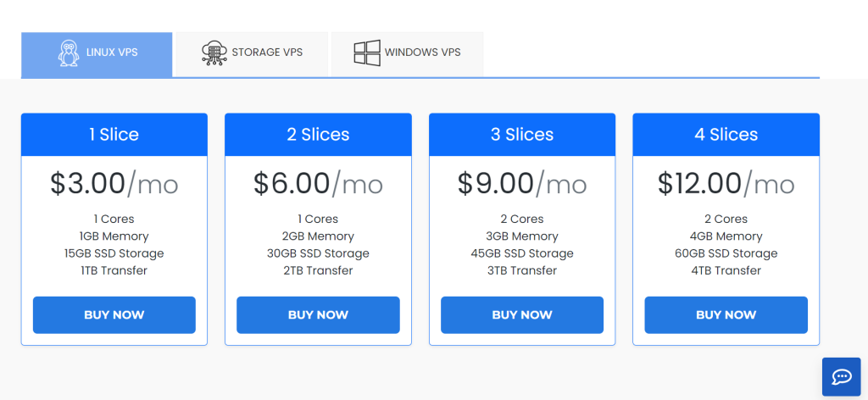
Task: Click the 30GB SSD Storage text
Action: 319,253
